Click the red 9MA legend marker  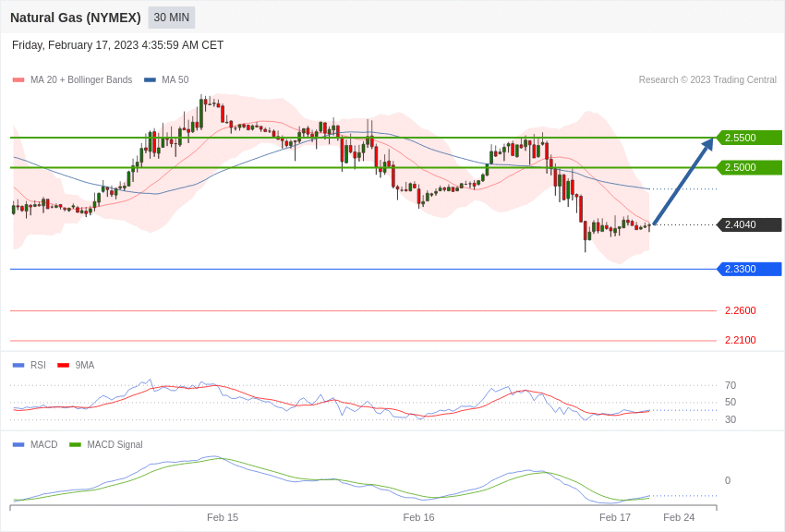(x=63, y=366)
